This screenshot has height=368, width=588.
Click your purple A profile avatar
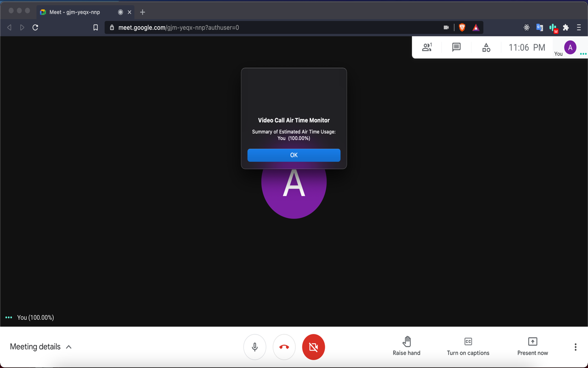pyautogui.click(x=570, y=47)
